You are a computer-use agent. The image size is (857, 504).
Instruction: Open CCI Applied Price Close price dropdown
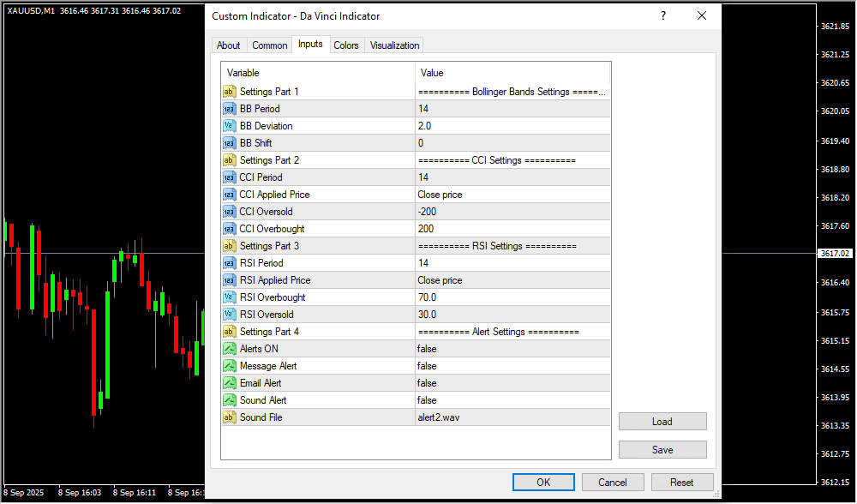click(x=512, y=195)
